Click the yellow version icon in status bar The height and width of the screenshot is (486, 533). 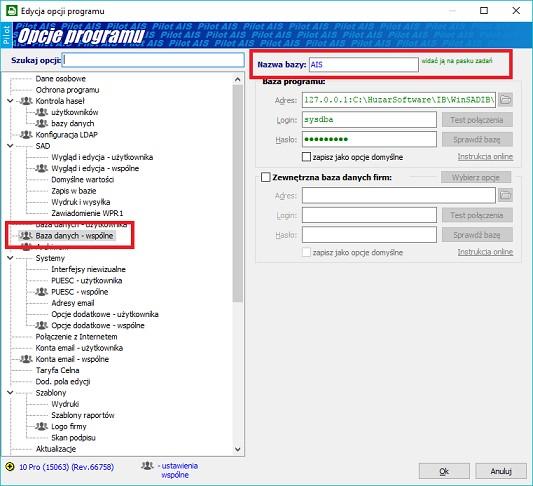(10, 467)
